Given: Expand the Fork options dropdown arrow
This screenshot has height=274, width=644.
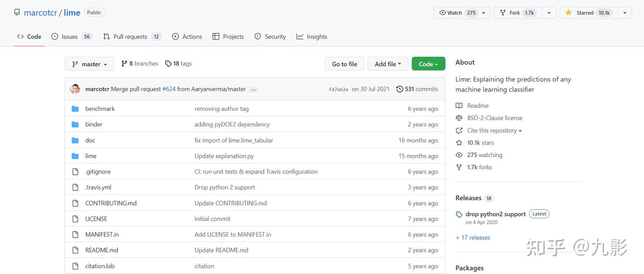Looking at the screenshot, I should tap(549, 13).
